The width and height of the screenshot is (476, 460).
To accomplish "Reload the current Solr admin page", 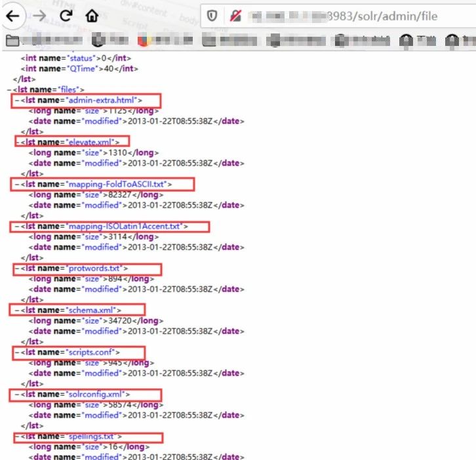I will click(66, 16).
